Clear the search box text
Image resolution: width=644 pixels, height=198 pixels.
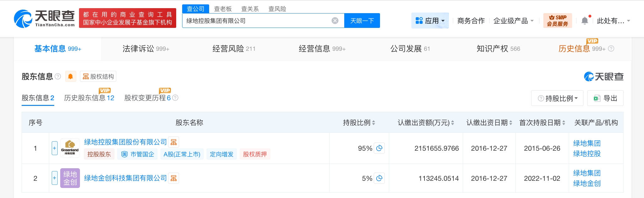pos(335,21)
